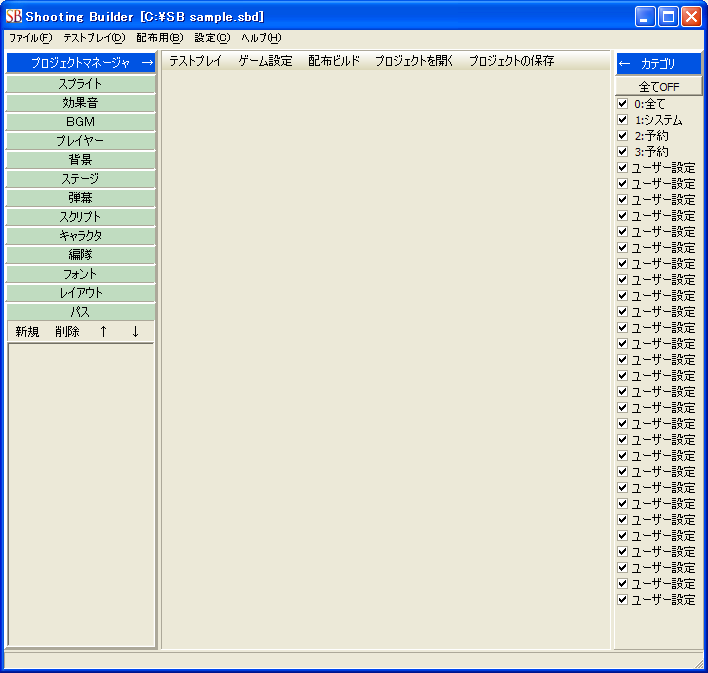708x673 pixels.
Task: Open the ステージ section
Action: pos(80,179)
